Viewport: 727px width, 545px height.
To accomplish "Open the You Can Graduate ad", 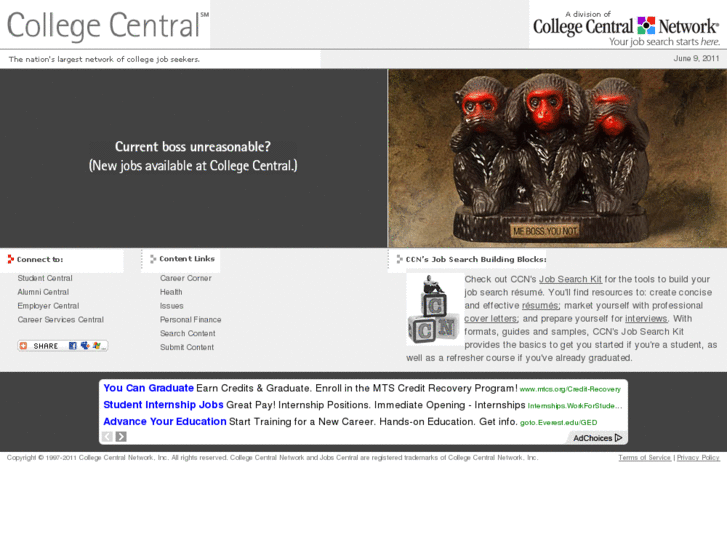I will (x=148, y=388).
